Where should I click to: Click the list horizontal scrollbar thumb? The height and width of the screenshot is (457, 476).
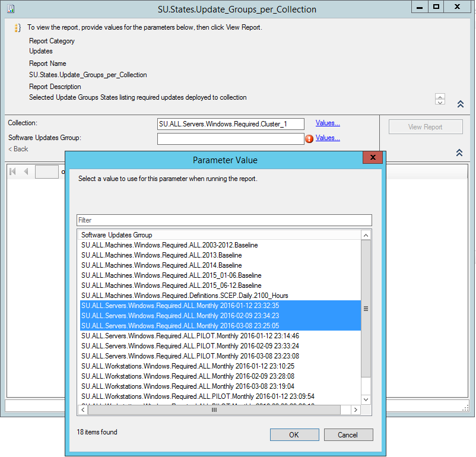(214, 410)
